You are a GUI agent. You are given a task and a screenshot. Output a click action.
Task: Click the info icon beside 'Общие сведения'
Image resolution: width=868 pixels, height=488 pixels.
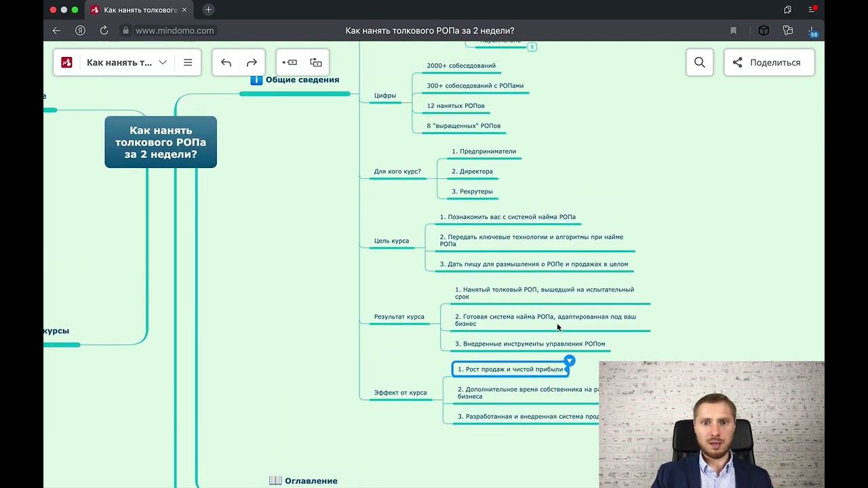pyautogui.click(x=256, y=80)
